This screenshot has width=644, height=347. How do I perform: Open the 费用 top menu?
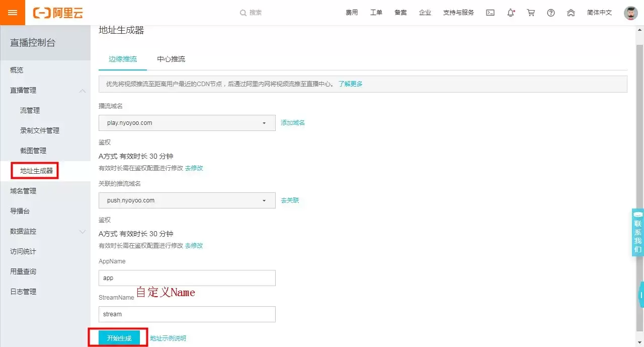352,13
